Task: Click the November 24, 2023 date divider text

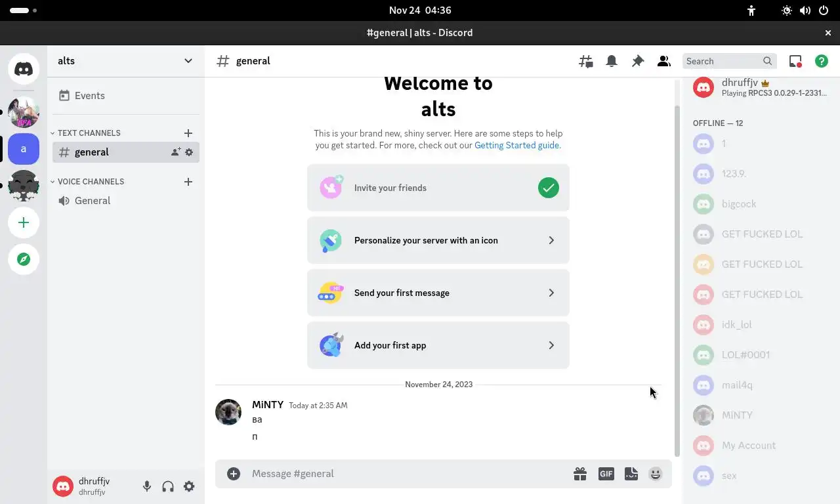Action: coord(438,385)
